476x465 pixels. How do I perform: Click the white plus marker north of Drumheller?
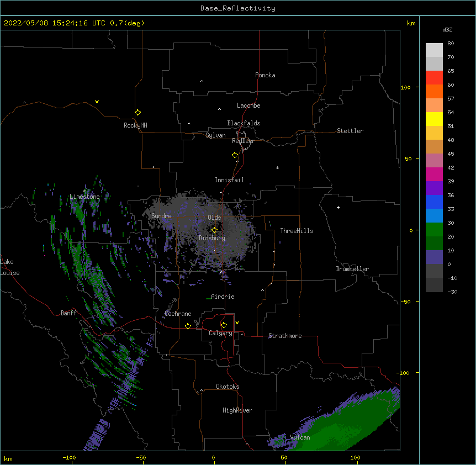point(338,207)
